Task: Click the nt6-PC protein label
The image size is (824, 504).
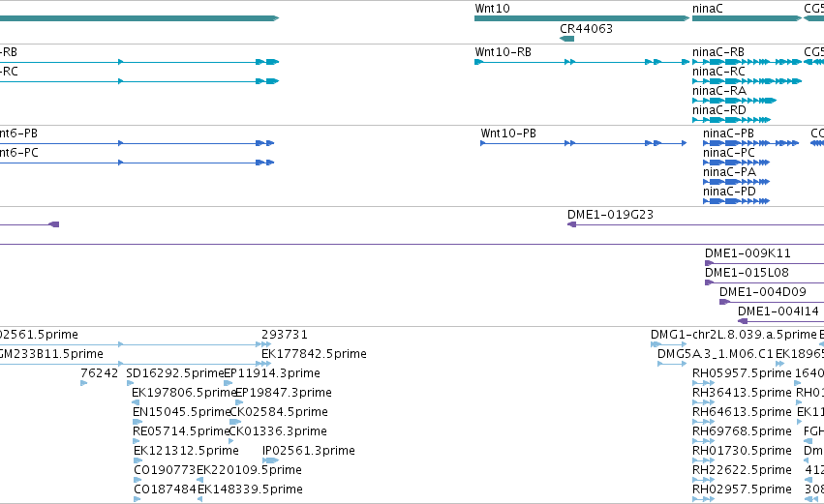Action: click(x=19, y=153)
